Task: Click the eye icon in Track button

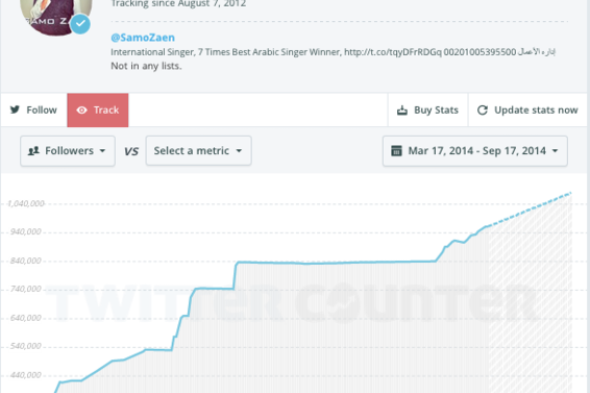Action: (82, 110)
